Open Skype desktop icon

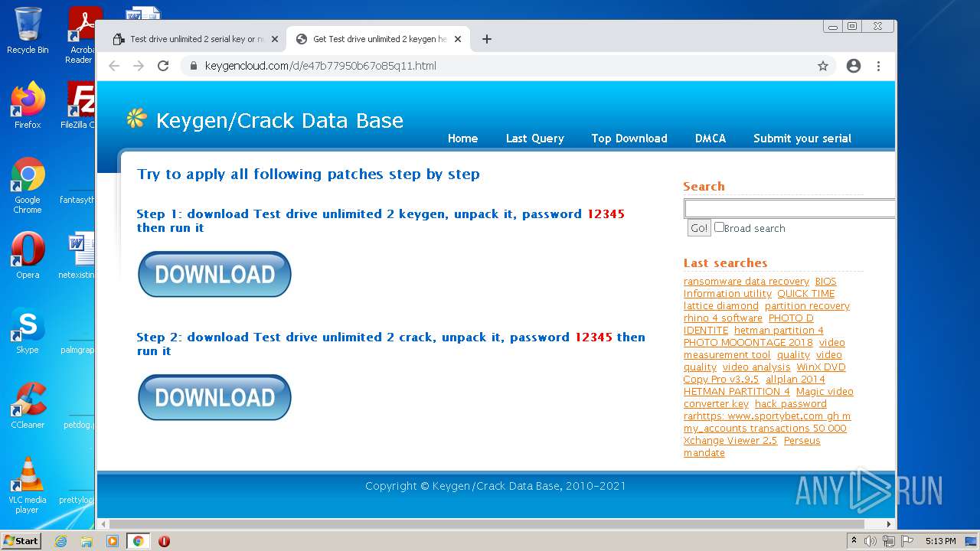point(28,331)
